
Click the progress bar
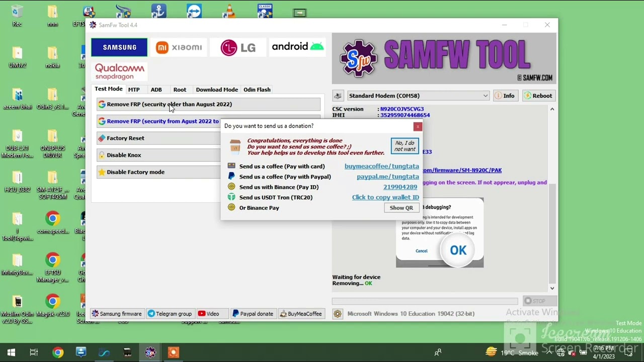coord(425,301)
